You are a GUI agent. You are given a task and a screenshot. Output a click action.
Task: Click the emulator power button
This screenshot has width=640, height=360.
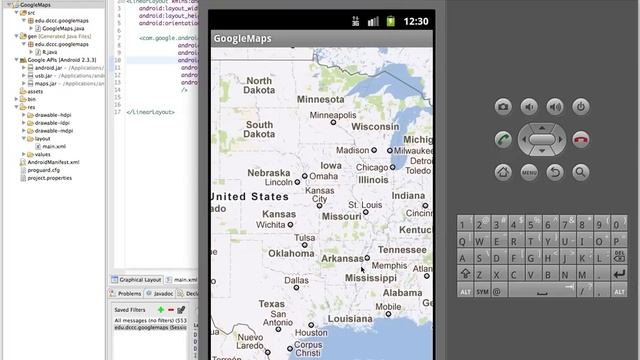581,107
